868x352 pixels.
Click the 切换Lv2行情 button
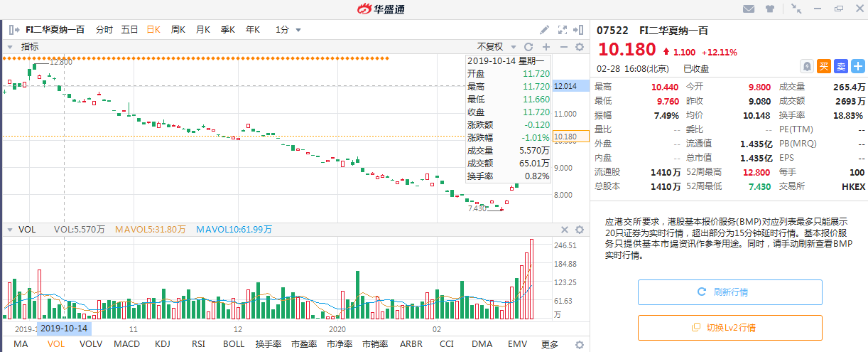[729, 328]
